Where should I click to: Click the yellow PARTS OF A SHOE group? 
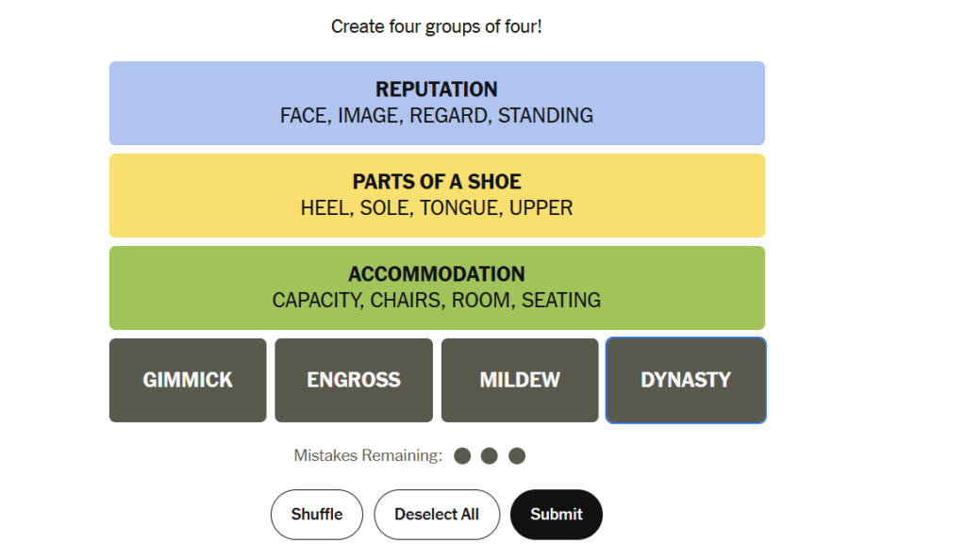tap(438, 196)
